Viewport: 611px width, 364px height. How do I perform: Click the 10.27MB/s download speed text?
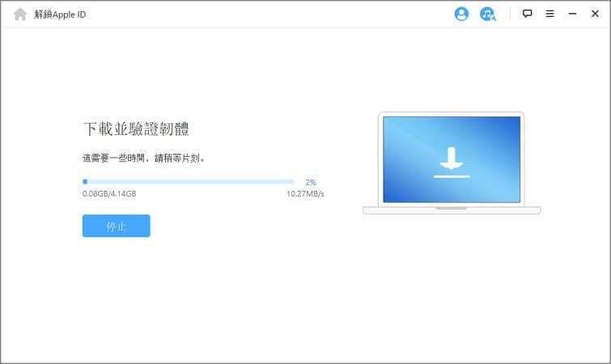coord(305,194)
